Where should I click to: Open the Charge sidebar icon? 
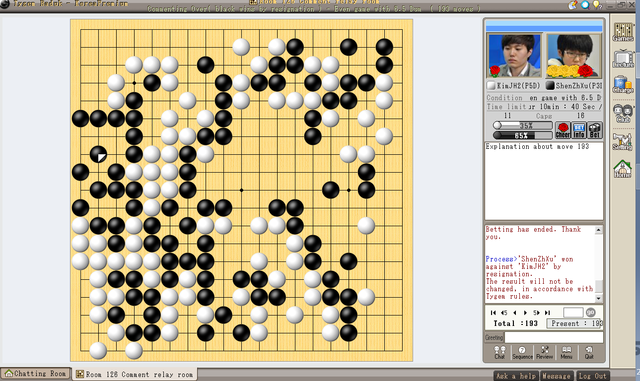(622, 85)
